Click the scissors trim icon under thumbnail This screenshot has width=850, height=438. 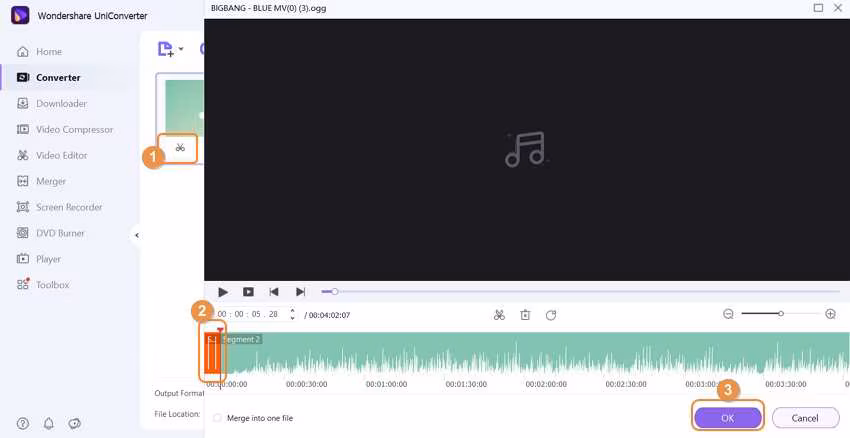[x=180, y=147]
